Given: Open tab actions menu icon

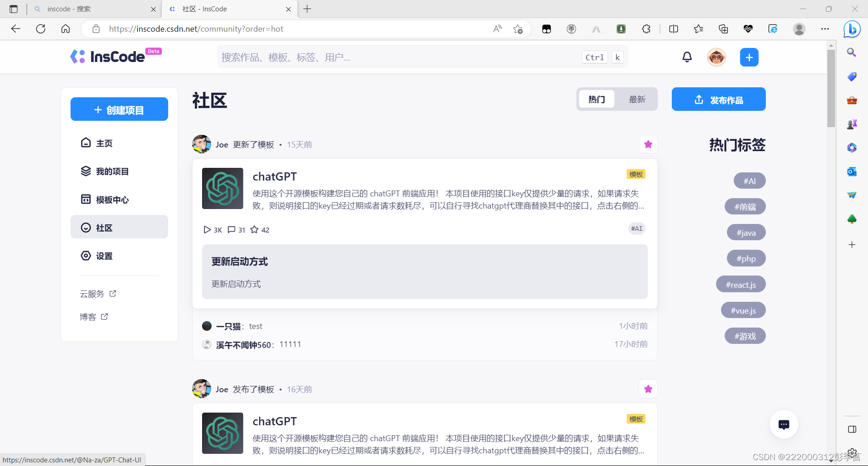Looking at the screenshot, I should pyautogui.click(x=14, y=9).
